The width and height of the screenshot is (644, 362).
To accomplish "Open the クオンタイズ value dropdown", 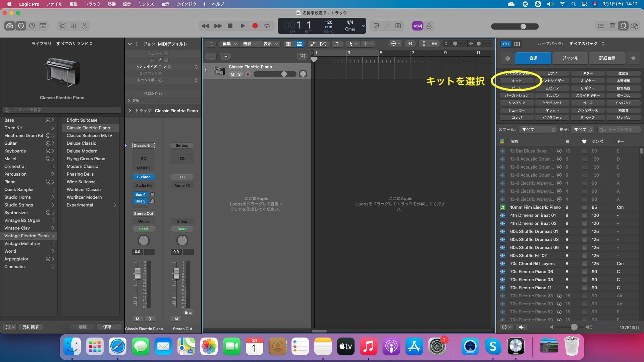I will click(181, 67).
